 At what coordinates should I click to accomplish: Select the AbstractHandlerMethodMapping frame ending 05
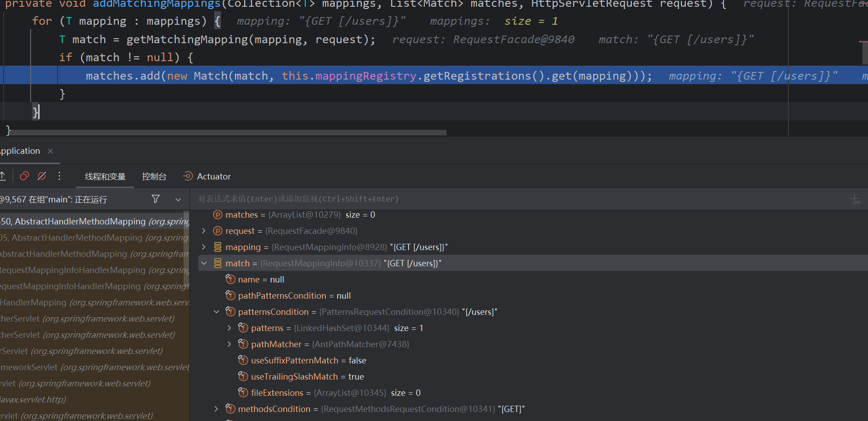(94, 237)
